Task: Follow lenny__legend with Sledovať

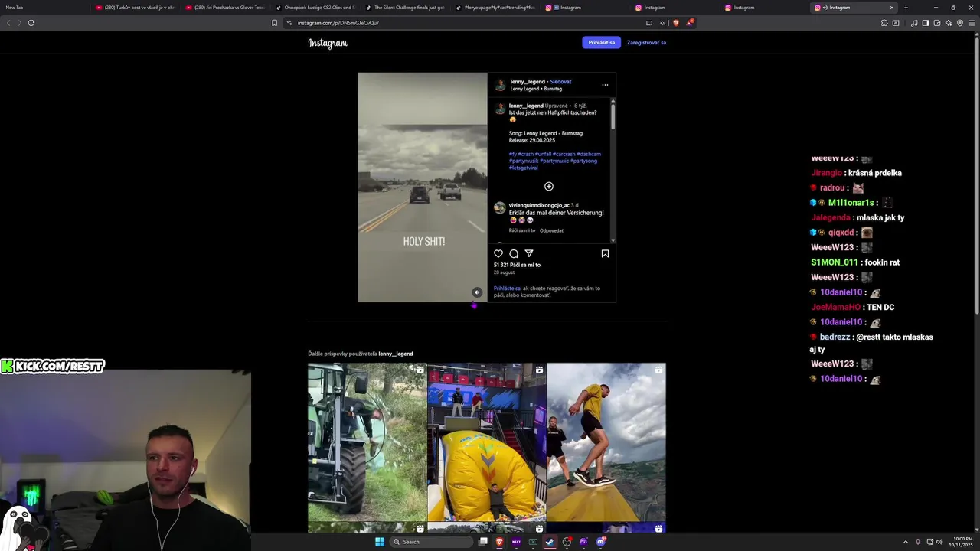Action: point(560,82)
